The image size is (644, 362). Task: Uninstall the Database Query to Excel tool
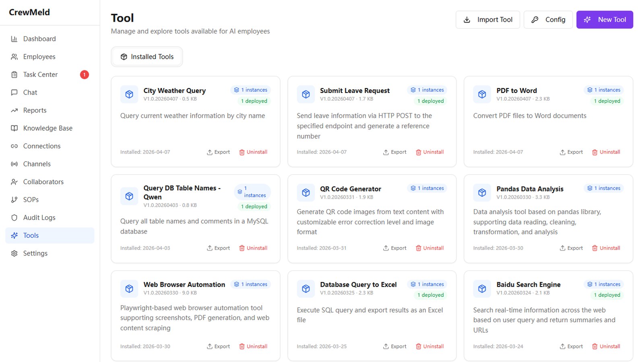click(x=430, y=346)
